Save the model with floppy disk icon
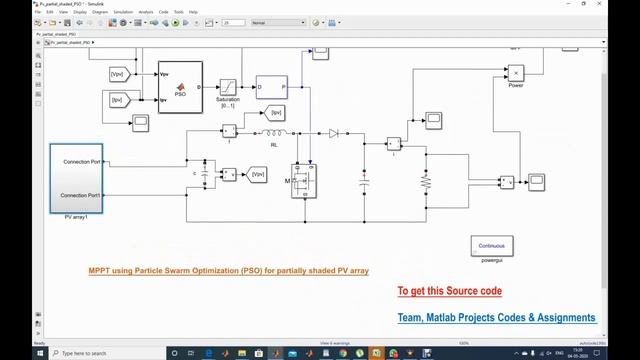 67,23
